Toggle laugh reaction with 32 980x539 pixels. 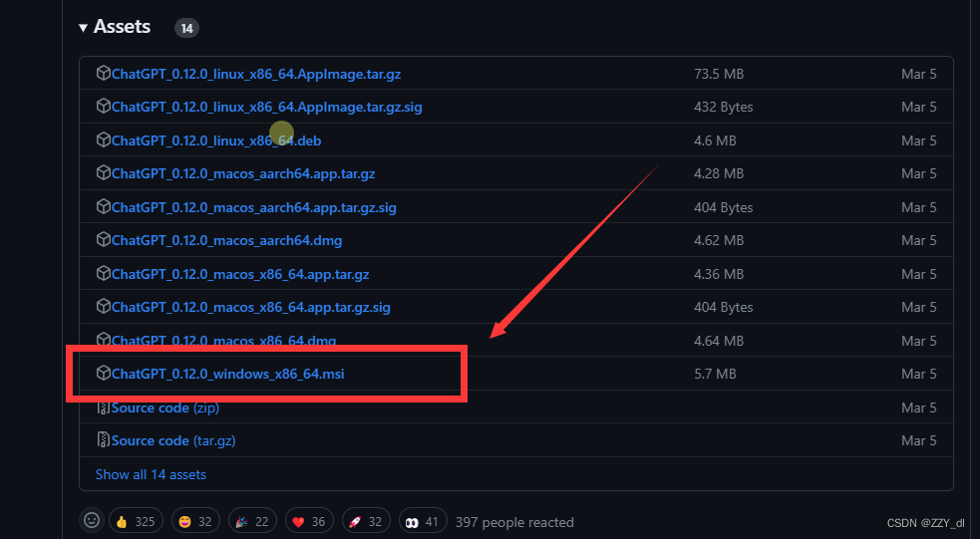195,521
